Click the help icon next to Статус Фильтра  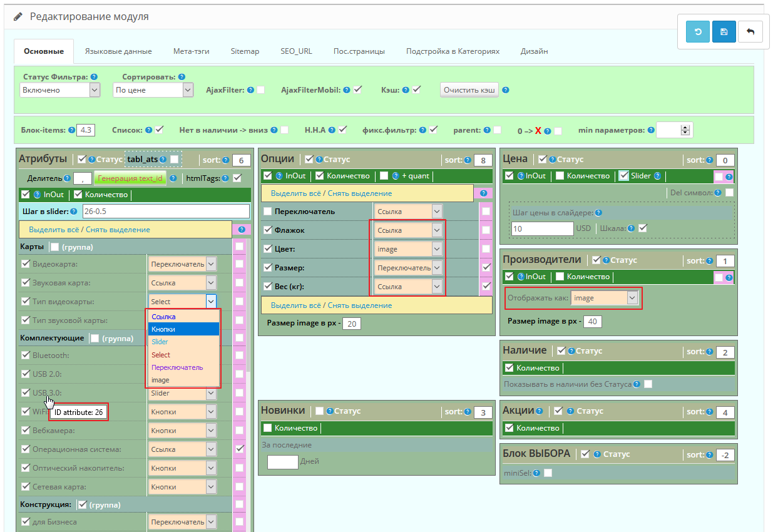coord(94,77)
